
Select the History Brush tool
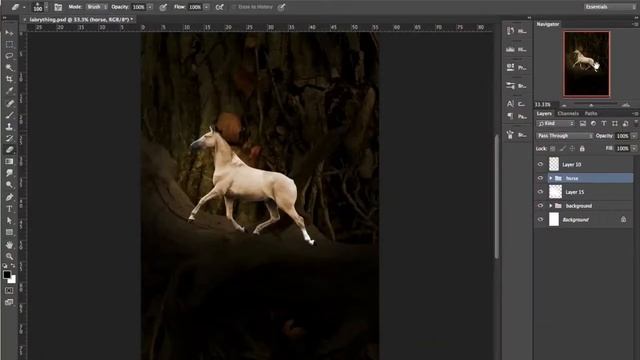tap(9, 138)
